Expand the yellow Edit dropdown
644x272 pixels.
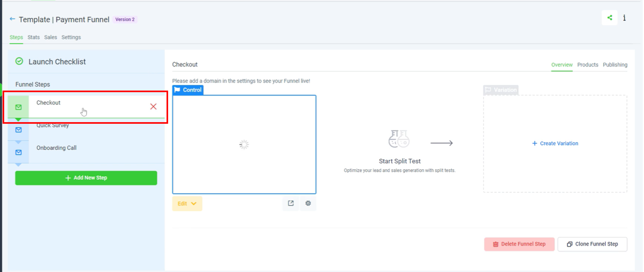tap(187, 204)
